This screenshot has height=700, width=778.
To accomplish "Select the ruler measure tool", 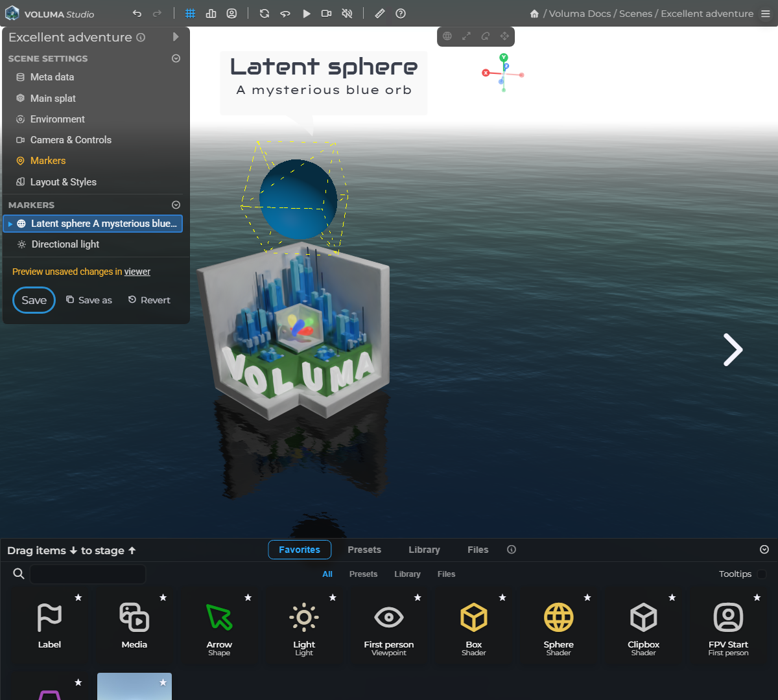I will point(380,14).
